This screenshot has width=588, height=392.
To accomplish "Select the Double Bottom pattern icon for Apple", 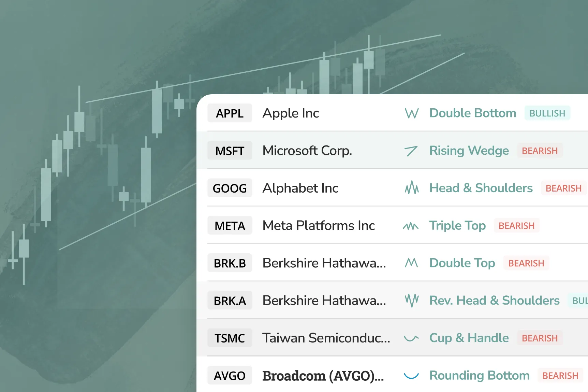I will 411,113.
